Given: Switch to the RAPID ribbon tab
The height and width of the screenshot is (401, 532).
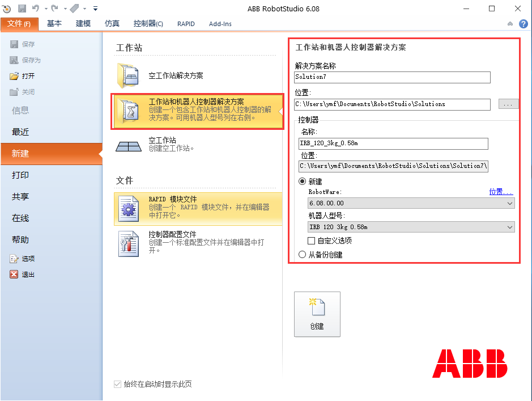Looking at the screenshot, I should click(x=186, y=24).
